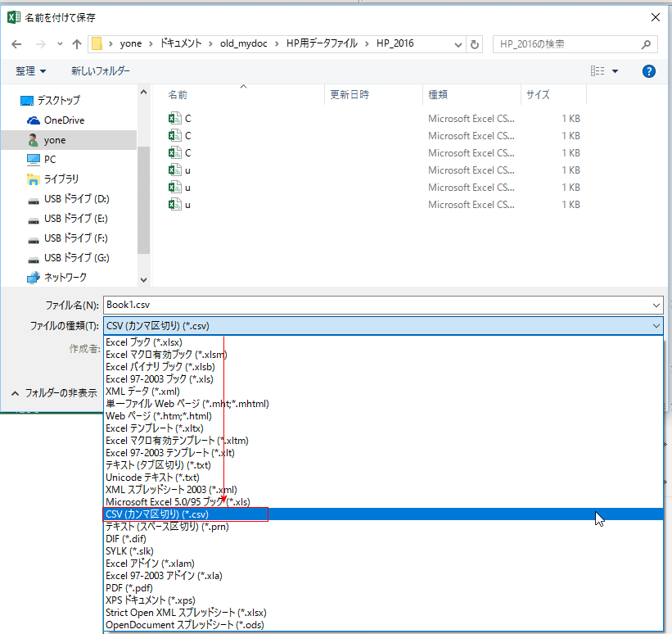
Task: Expand the view options dropdown arrow
Action: tap(616, 71)
